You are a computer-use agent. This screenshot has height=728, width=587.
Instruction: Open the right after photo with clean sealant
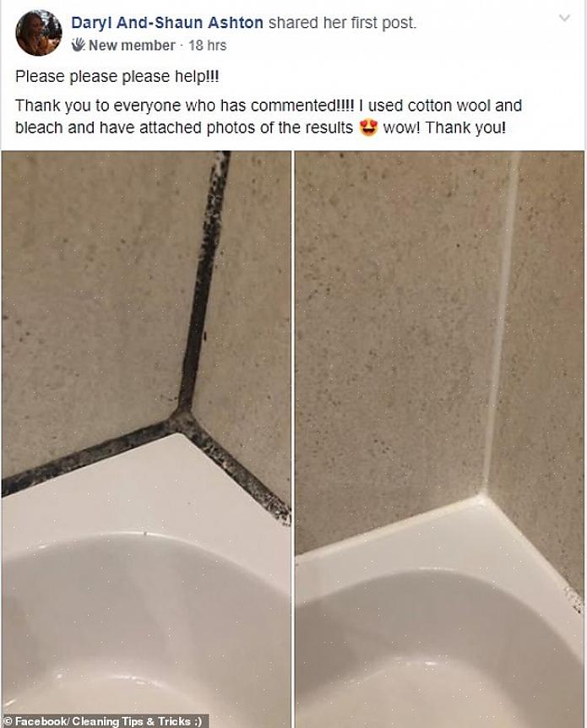[440, 439]
